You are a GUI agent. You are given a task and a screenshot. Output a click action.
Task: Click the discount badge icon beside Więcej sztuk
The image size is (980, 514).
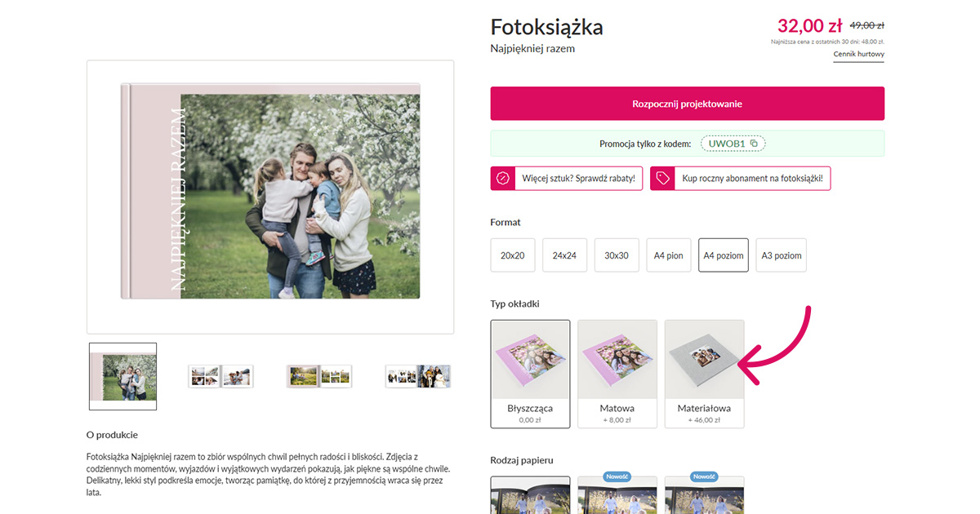(503, 179)
